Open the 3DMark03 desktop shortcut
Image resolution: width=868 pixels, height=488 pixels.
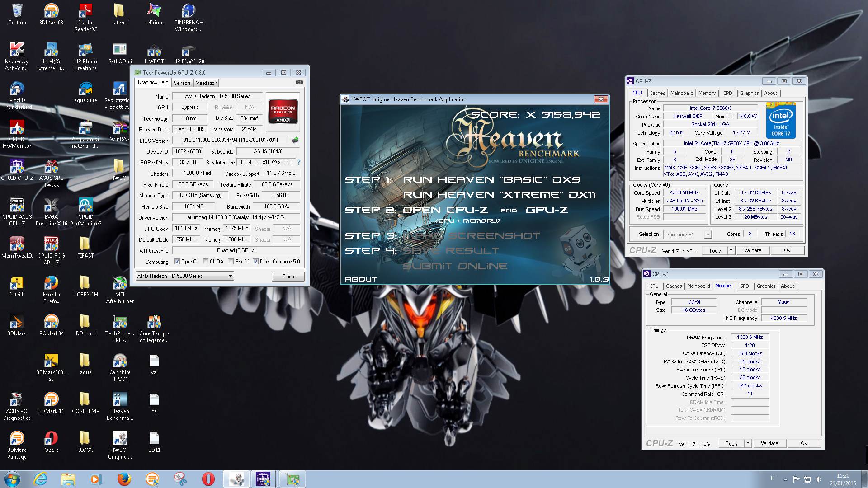[51, 14]
